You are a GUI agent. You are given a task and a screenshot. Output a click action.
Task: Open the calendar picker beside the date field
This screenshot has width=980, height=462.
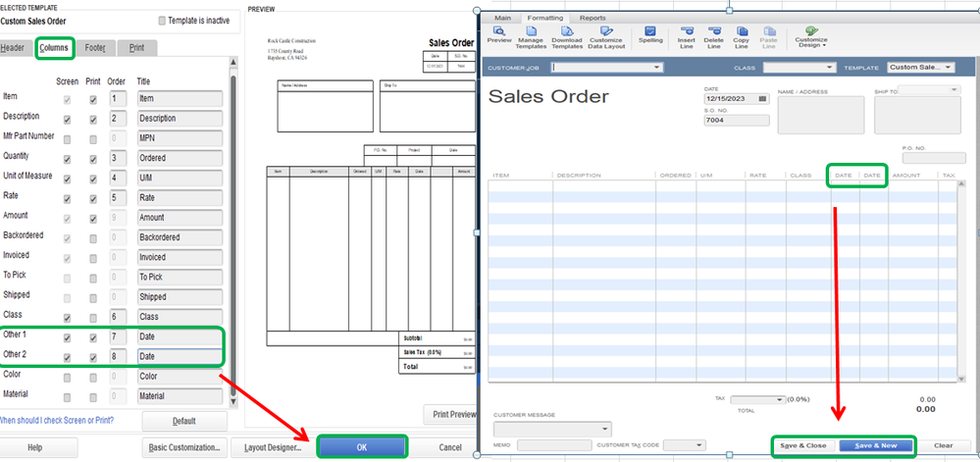pos(762,99)
